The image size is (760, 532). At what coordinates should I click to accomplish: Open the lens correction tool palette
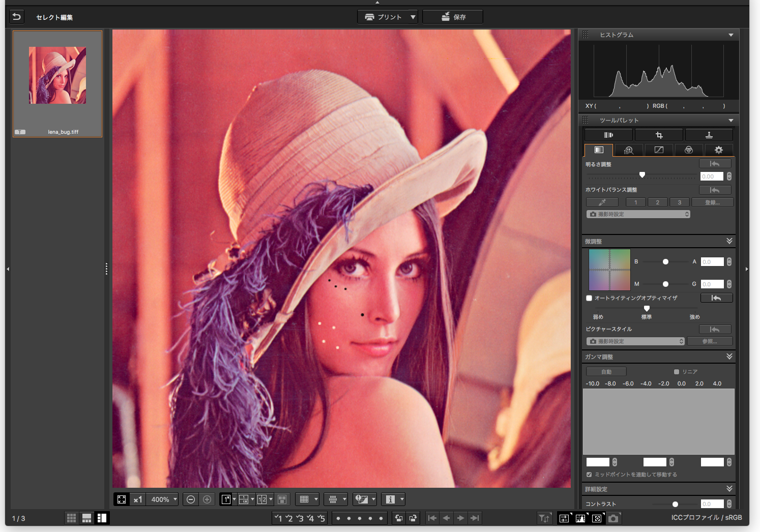[x=608, y=135]
